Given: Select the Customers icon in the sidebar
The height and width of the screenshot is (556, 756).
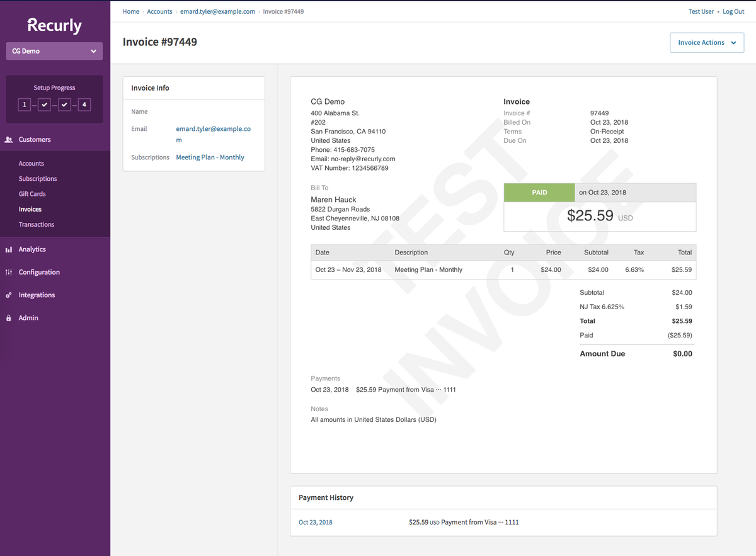Looking at the screenshot, I should [9, 139].
